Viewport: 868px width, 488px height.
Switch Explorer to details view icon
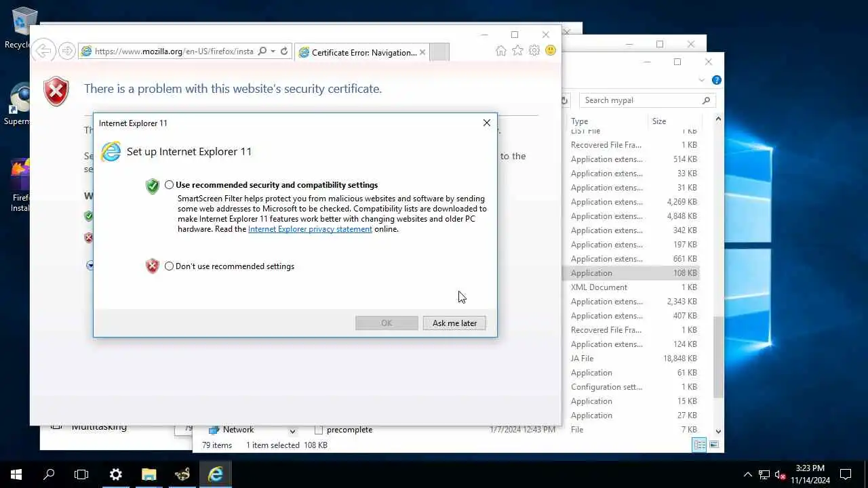pyautogui.click(x=698, y=445)
